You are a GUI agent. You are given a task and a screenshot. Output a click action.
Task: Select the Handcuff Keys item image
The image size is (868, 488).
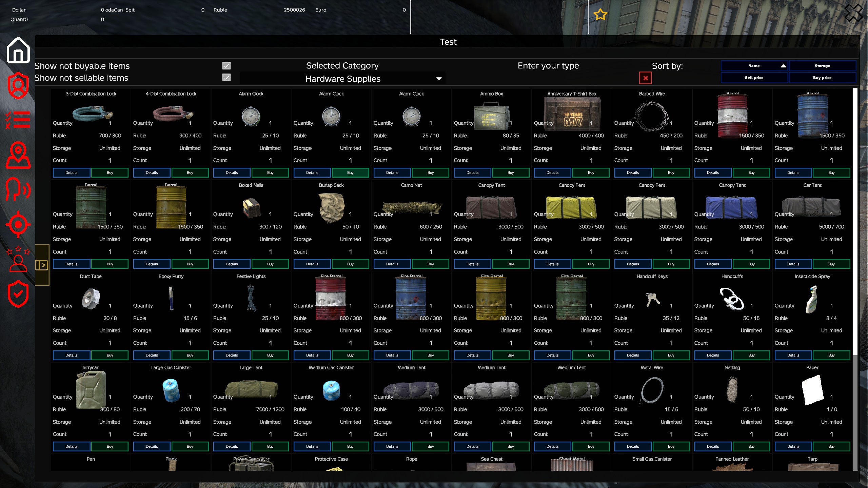[x=652, y=300]
